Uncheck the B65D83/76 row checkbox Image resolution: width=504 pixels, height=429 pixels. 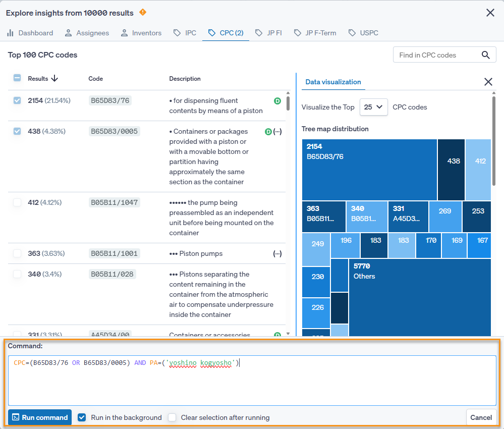click(x=17, y=100)
